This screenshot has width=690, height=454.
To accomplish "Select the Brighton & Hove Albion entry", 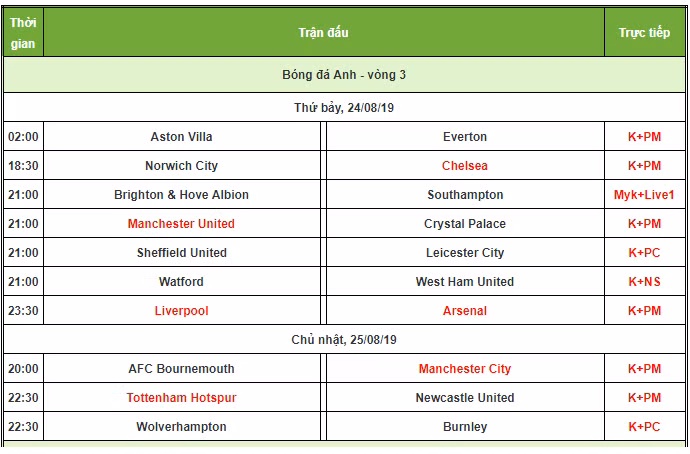I will pos(181,195).
